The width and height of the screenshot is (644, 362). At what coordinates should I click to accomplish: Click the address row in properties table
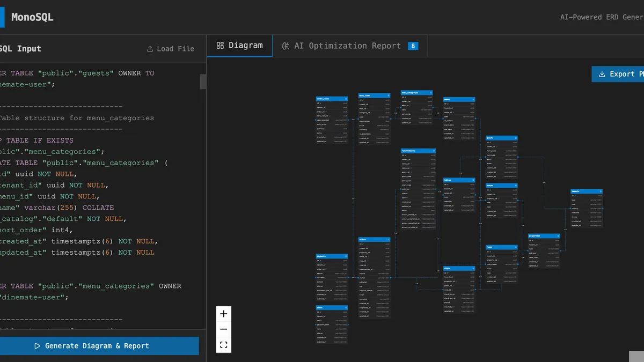[544, 253]
